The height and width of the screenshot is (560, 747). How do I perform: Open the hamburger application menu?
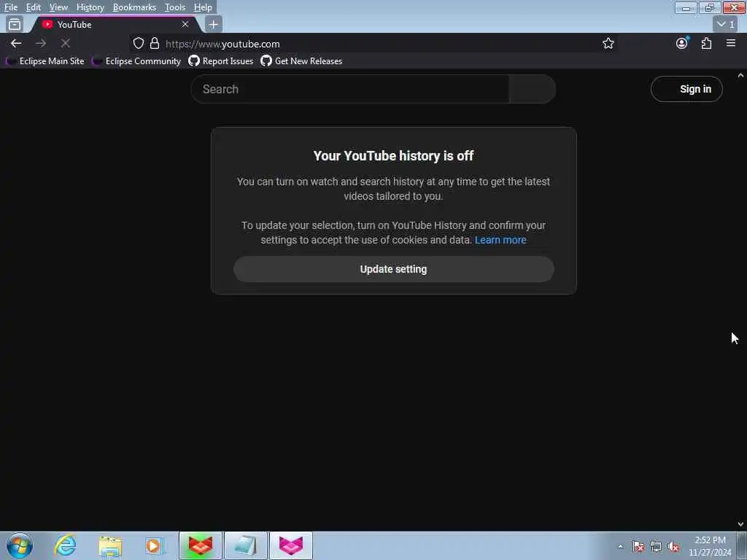click(731, 43)
